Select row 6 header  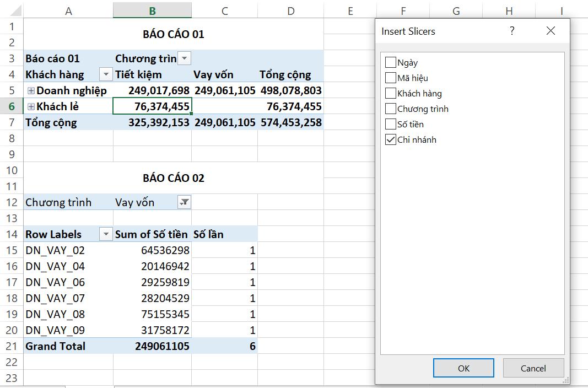[12, 106]
